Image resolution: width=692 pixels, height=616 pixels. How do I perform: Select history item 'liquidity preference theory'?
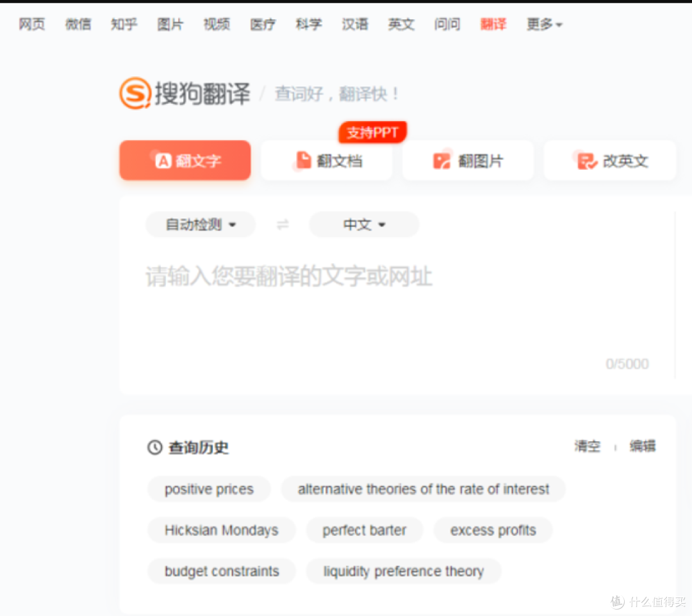point(404,571)
